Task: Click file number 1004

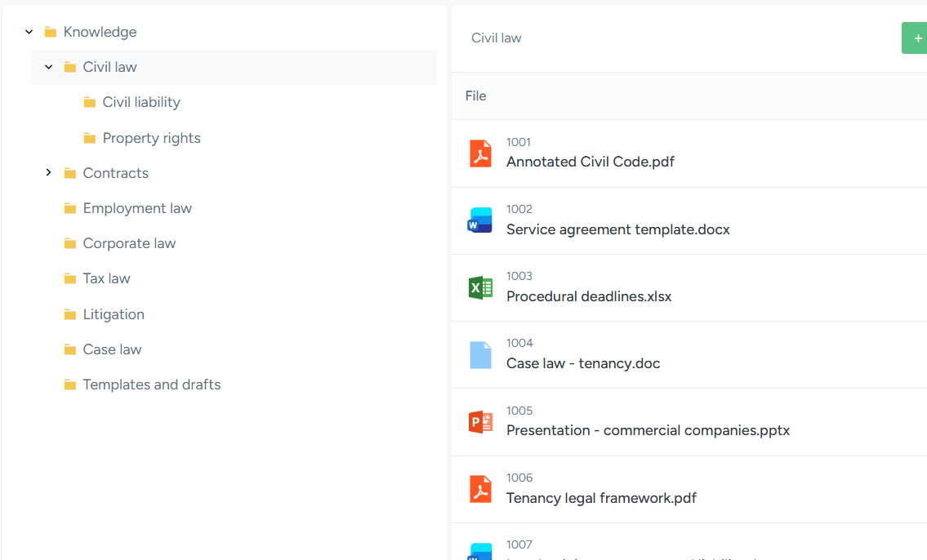Action: coord(519,343)
